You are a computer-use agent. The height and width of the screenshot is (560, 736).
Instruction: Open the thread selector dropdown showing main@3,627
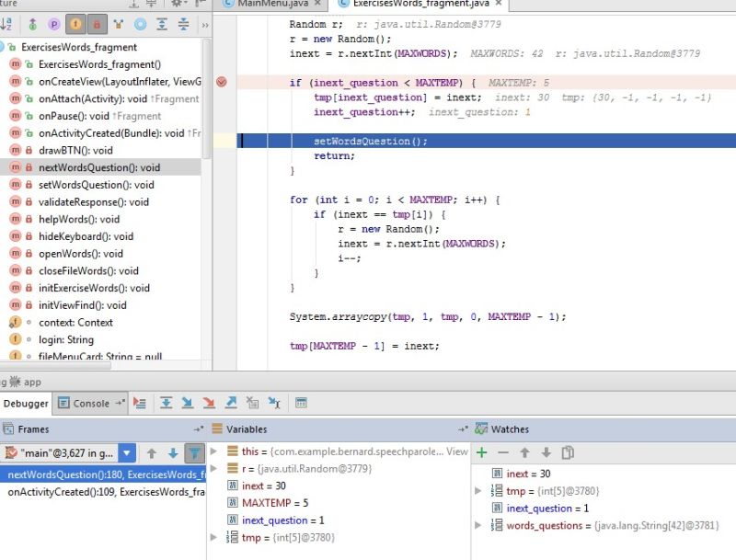click(x=126, y=452)
